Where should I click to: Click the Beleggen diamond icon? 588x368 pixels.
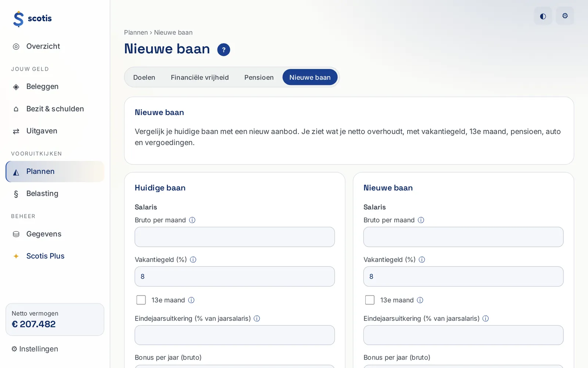[x=16, y=87]
